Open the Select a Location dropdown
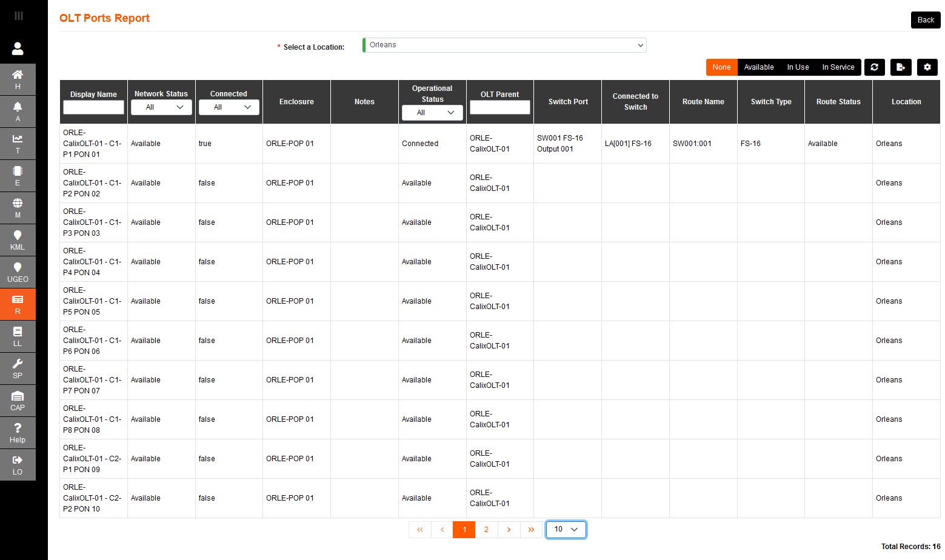Screen dimensions: 945x560 pos(504,45)
